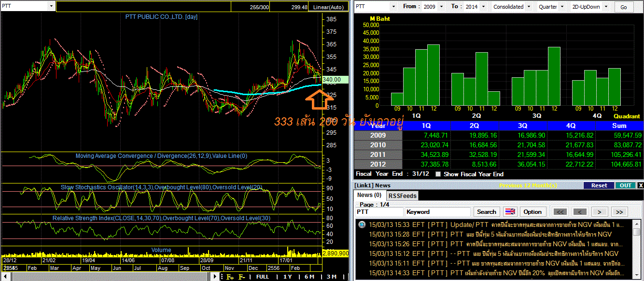Viewport: 644px width, 281px height.
Task: Click the news Option button
Action: pos(532,211)
